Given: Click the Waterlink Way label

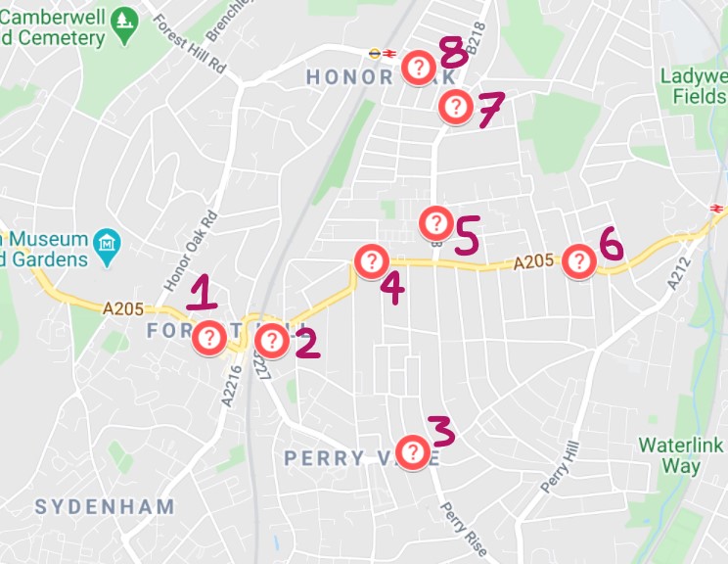Looking at the screenshot, I should pos(681,455).
